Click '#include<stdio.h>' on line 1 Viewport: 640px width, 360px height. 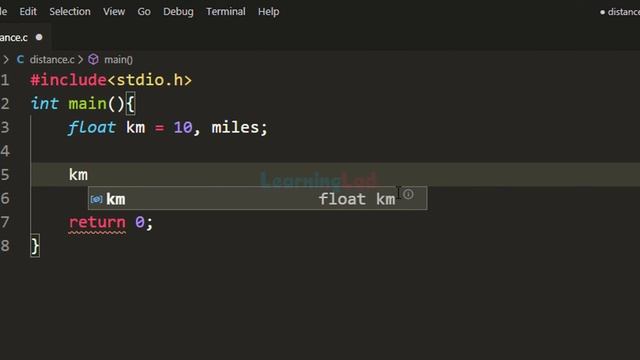(x=111, y=80)
